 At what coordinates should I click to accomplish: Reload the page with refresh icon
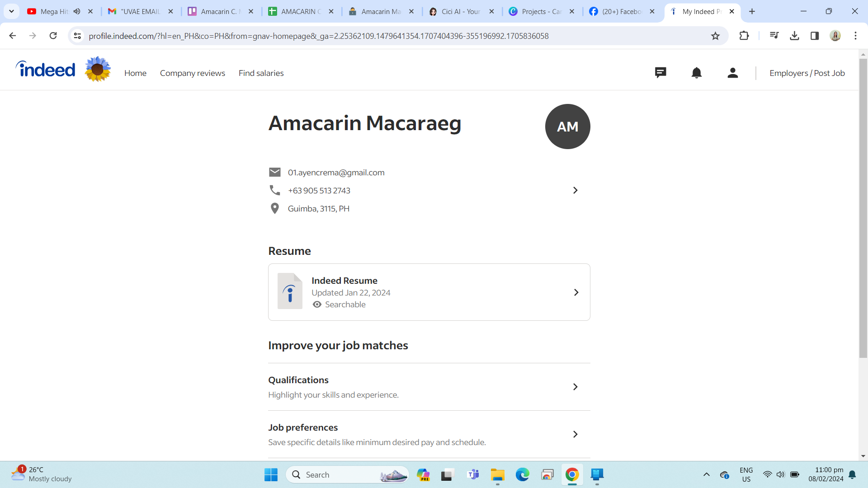tap(53, 36)
